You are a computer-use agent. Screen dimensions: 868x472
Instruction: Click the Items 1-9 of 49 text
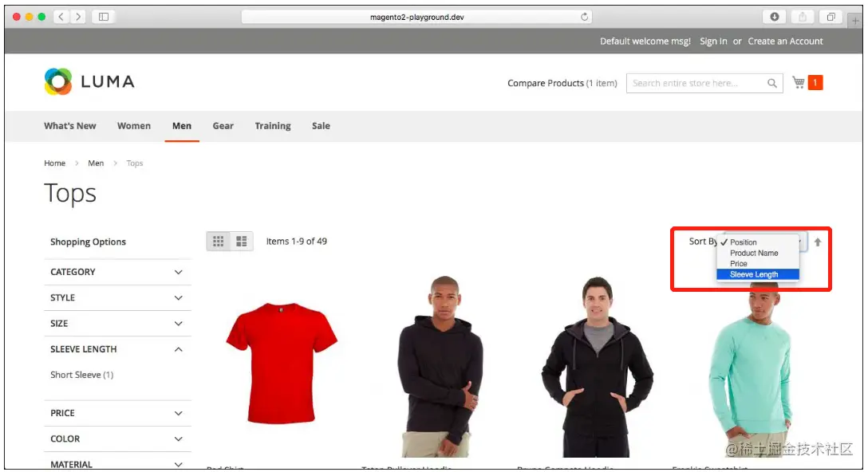[x=297, y=242]
